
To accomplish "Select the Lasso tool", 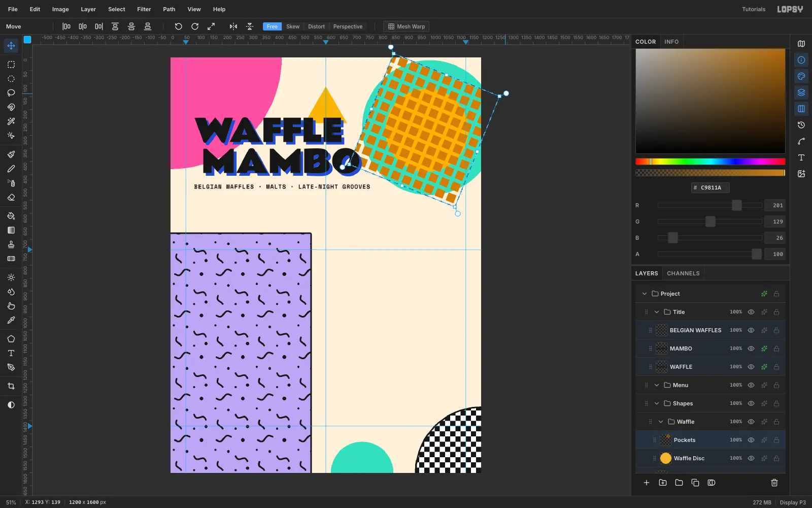I will coord(11,93).
